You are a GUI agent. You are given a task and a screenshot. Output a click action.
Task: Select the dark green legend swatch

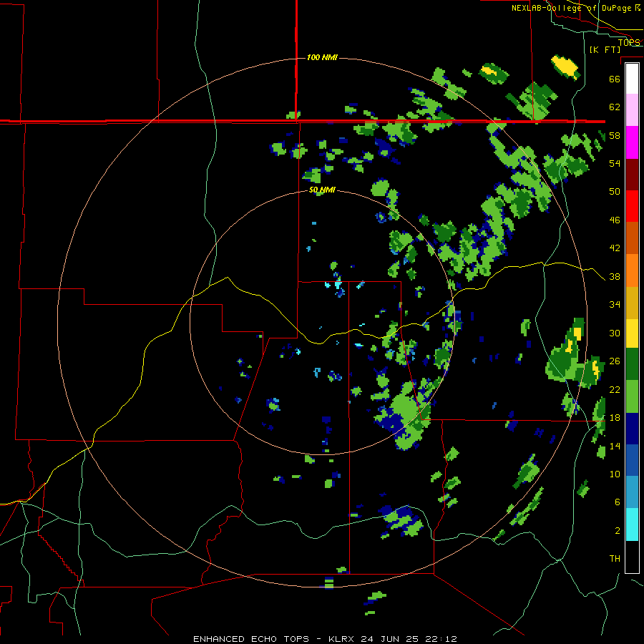pyautogui.click(x=632, y=364)
